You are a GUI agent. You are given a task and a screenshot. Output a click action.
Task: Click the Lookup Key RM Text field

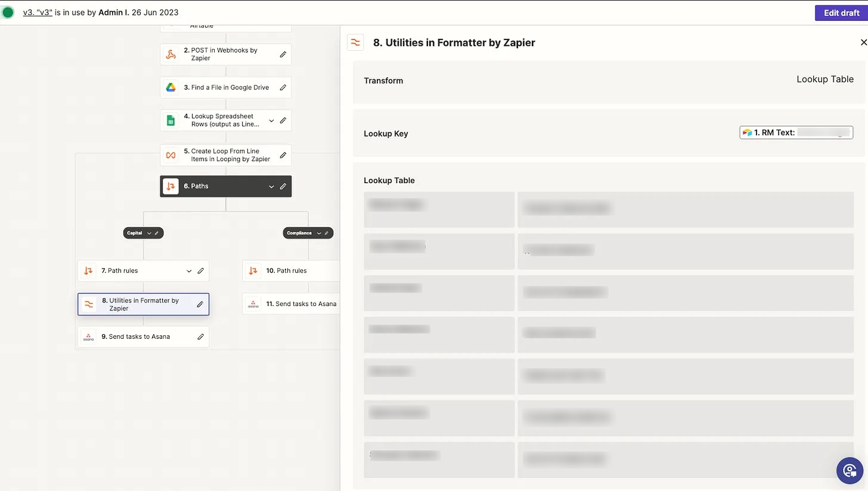[796, 132]
